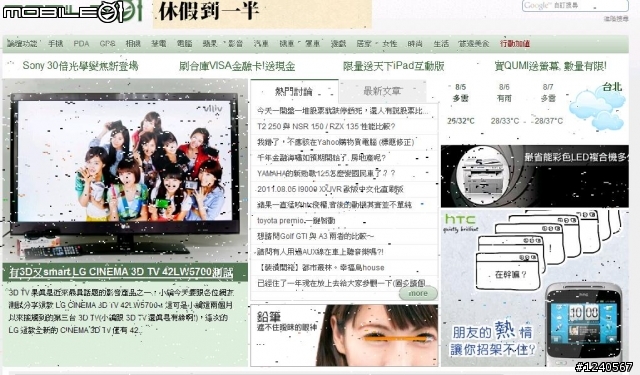
Task: Open the 筆電 category
Action: 158,43
